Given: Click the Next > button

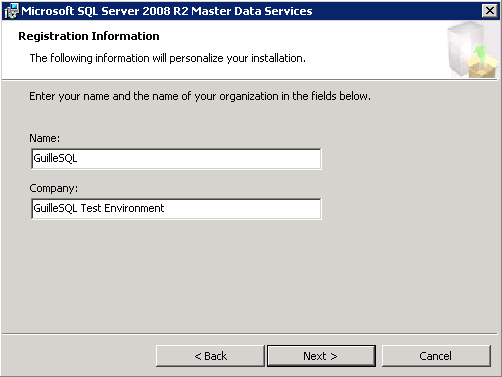Looking at the screenshot, I should pyautogui.click(x=321, y=356).
